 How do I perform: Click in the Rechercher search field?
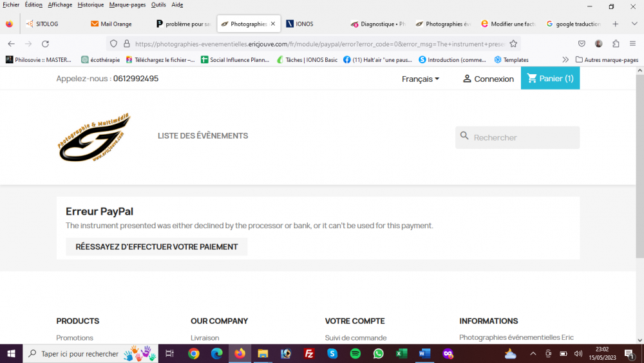pos(518,137)
